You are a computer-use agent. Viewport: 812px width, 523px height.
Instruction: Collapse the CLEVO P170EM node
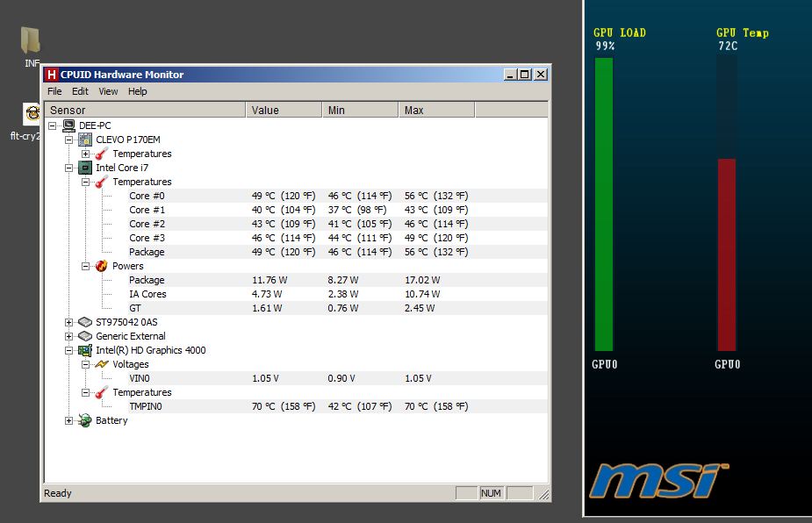[68, 140]
